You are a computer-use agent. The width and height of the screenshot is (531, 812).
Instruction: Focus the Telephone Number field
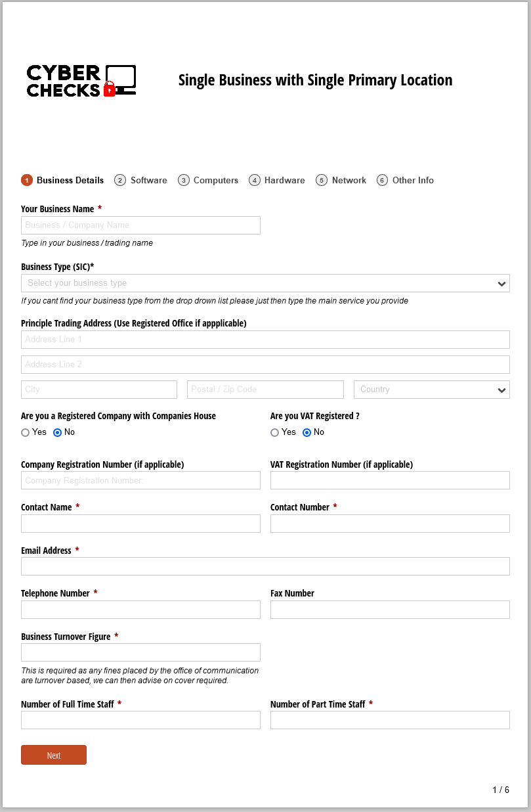[140, 610]
